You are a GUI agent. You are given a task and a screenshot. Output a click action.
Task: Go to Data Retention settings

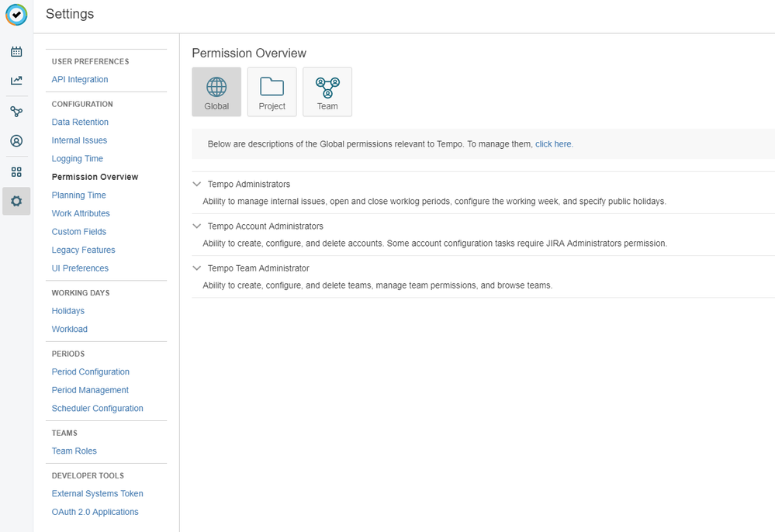coord(80,123)
